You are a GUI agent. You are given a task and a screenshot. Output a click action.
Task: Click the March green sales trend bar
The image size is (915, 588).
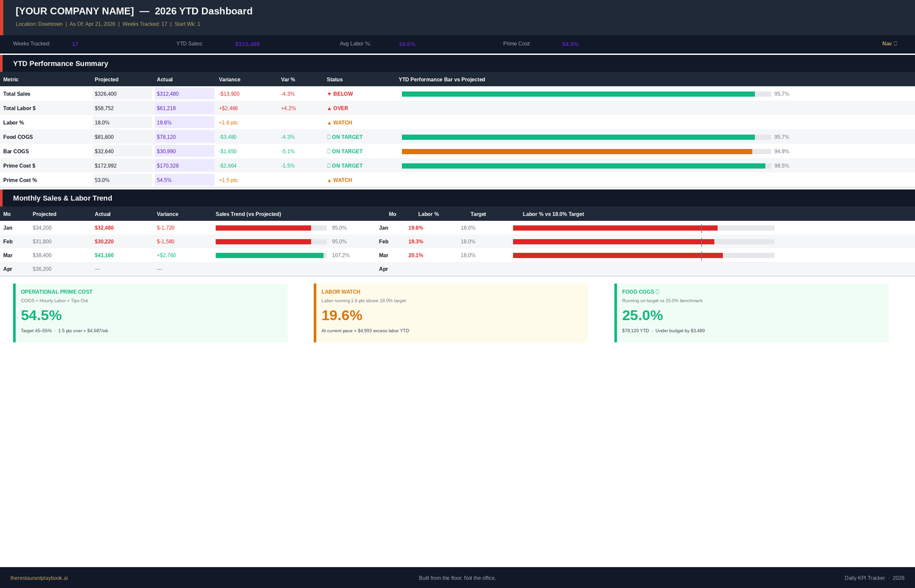(x=269, y=255)
